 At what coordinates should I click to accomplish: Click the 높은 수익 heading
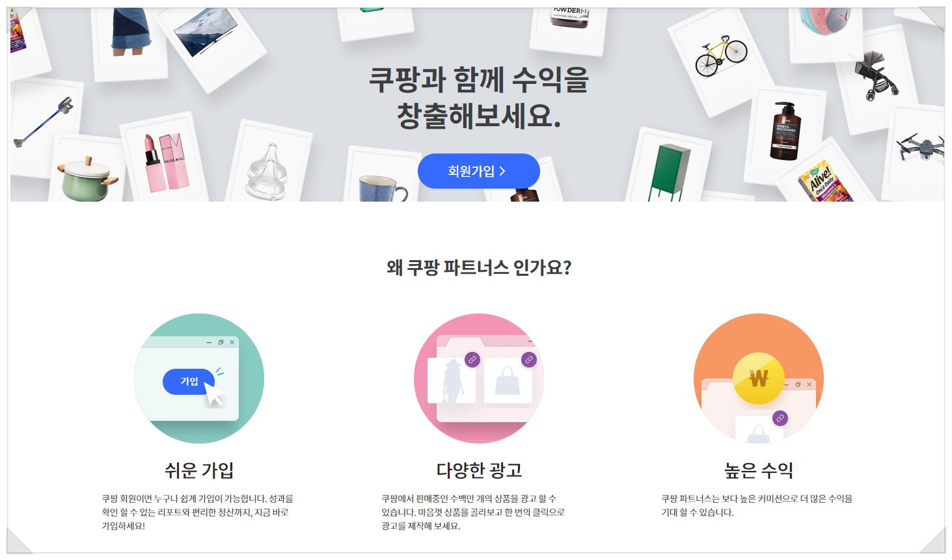point(759,470)
